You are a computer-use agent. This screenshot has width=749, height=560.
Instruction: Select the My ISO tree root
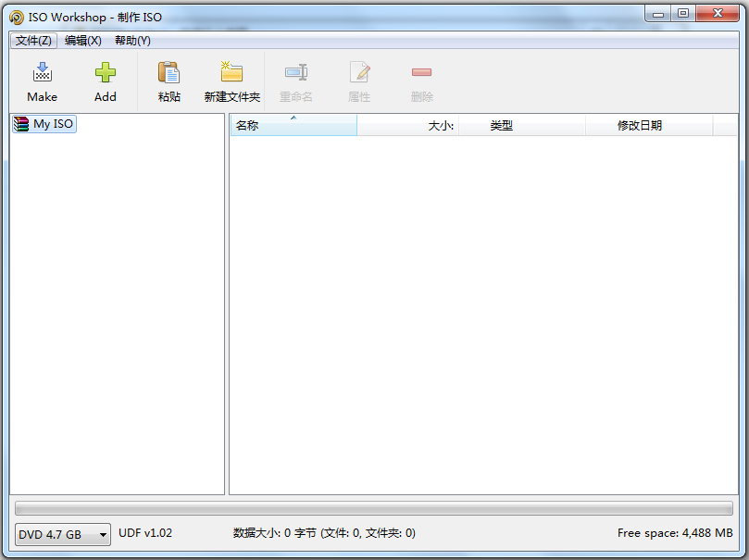[x=44, y=124]
